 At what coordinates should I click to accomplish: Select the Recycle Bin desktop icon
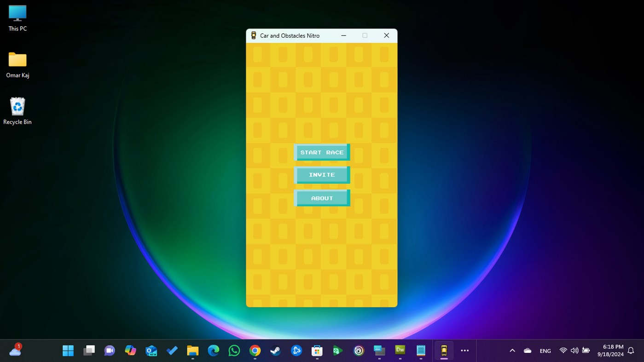pos(17,111)
